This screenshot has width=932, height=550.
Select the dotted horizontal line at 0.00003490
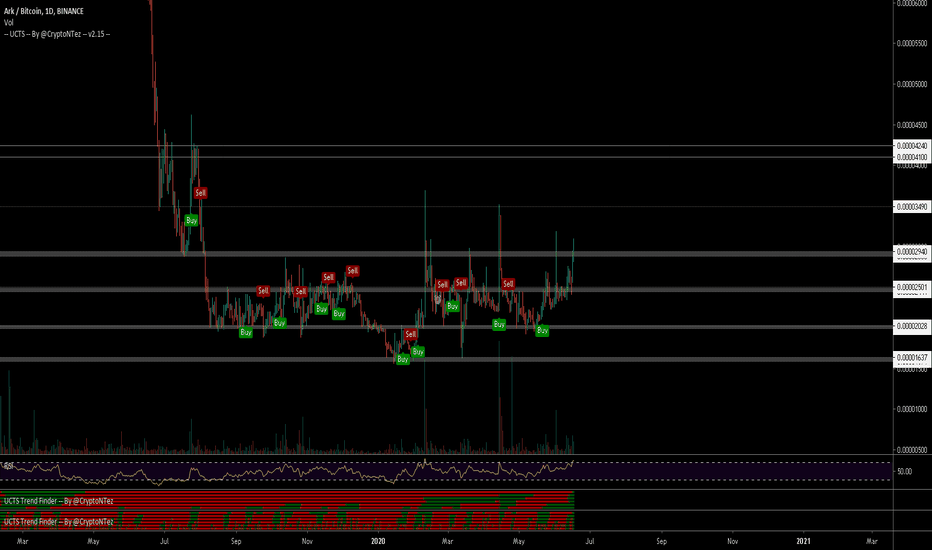446,207
